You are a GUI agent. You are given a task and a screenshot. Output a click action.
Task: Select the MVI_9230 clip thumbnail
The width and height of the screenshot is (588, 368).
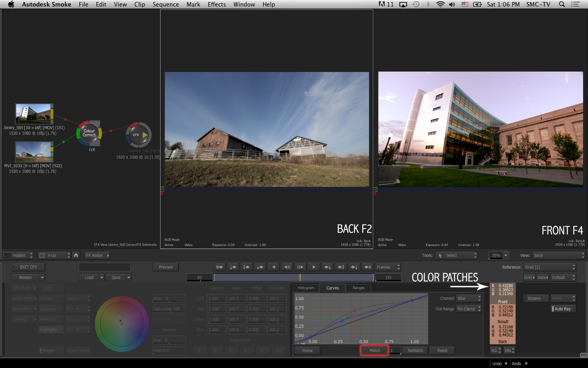pos(34,151)
